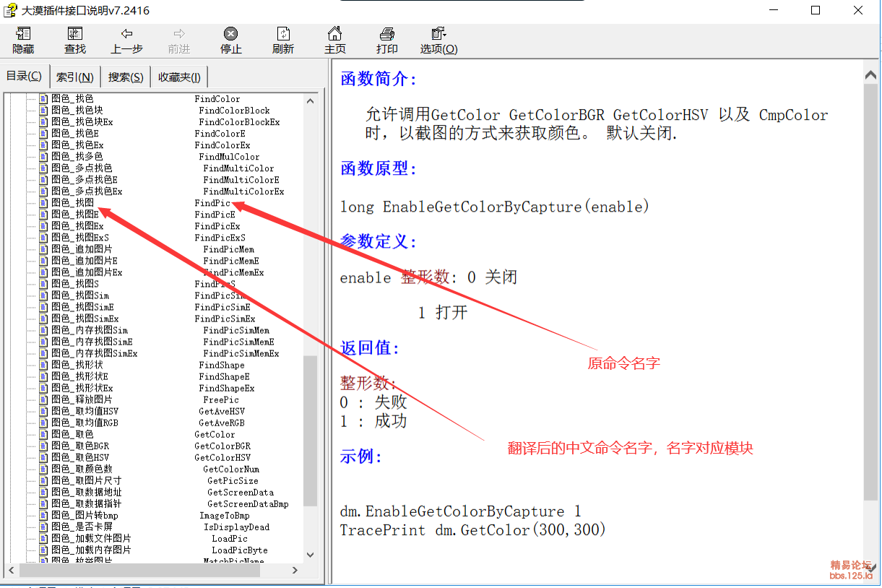Click text dm.EnableGetColorByCapture 1 example line
This screenshot has width=882, height=588.
coord(461,511)
